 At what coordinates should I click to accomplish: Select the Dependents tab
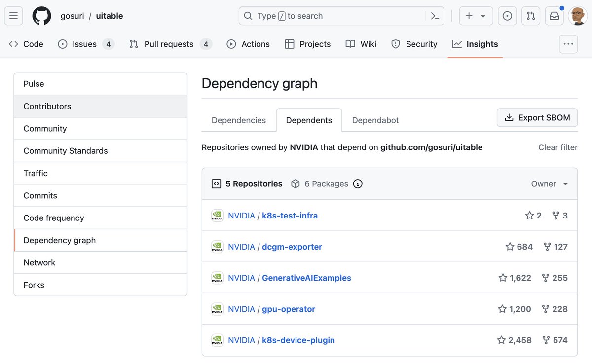(309, 120)
